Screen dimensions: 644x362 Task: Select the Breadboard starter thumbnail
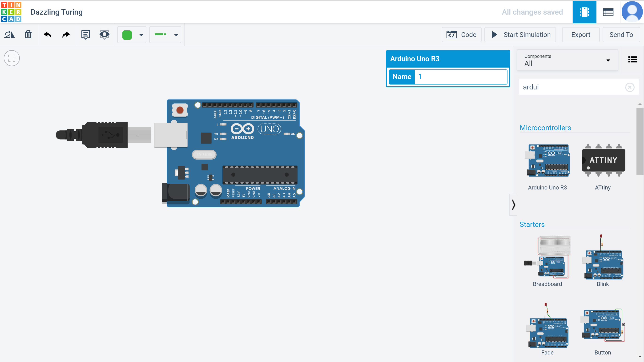(x=547, y=257)
